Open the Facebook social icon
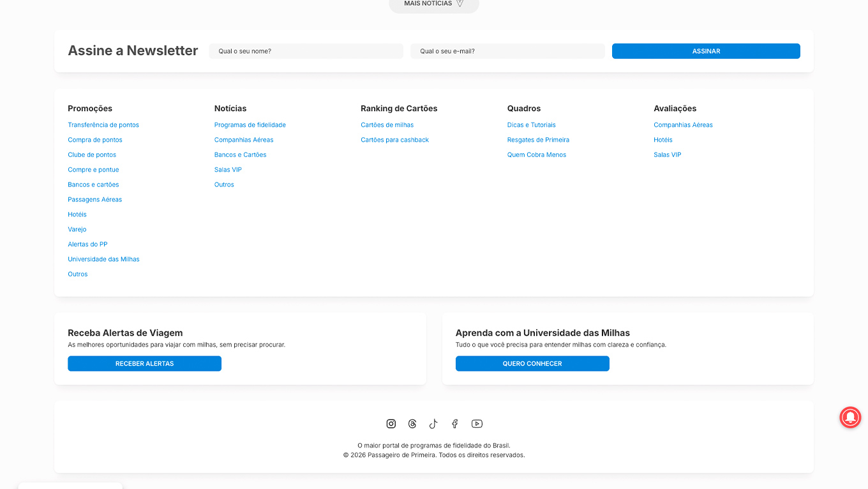 click(455, 424)
